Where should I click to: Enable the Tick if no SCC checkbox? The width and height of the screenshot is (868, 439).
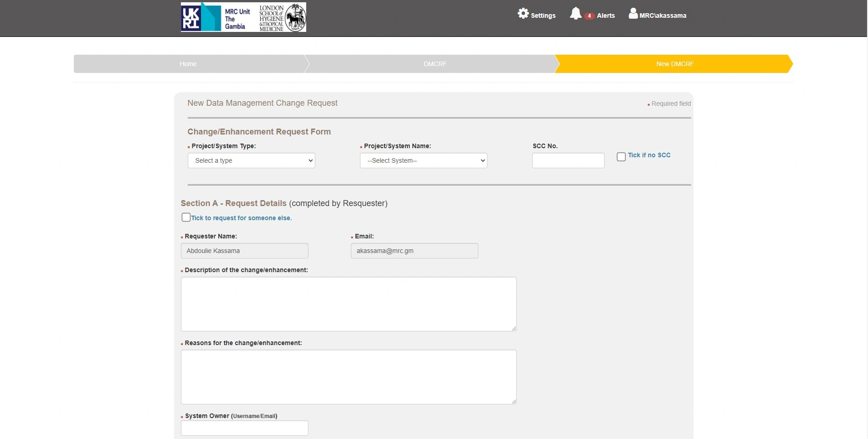620,156
